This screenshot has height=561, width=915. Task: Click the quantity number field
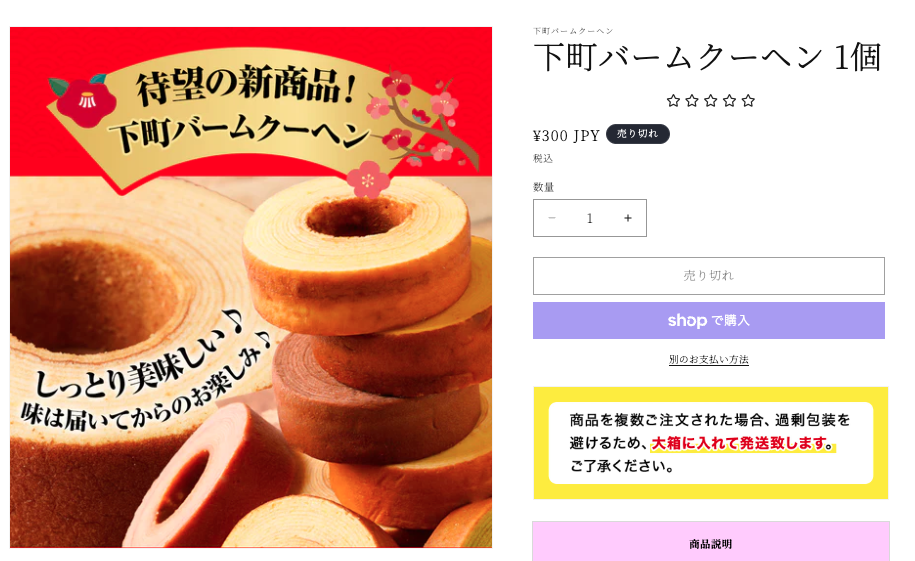point(589,218)
